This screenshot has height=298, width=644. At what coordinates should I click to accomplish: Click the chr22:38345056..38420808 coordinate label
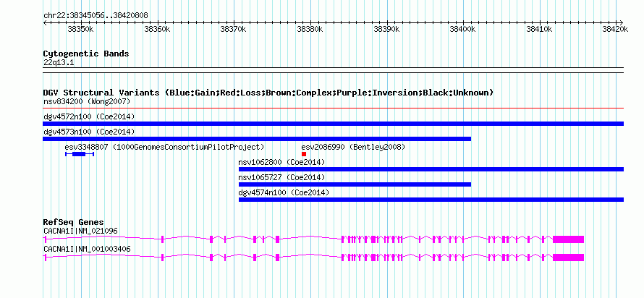click(x=96, y=16)
